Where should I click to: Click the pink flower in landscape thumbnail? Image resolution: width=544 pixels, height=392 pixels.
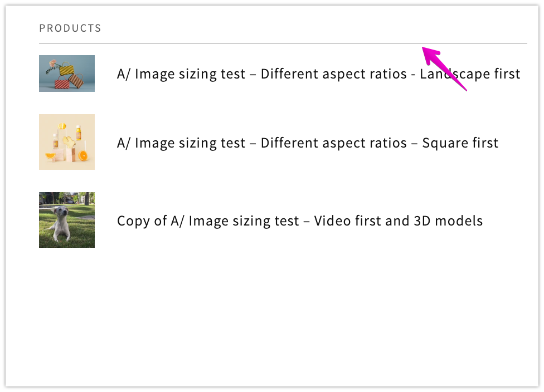coord(52,63)
